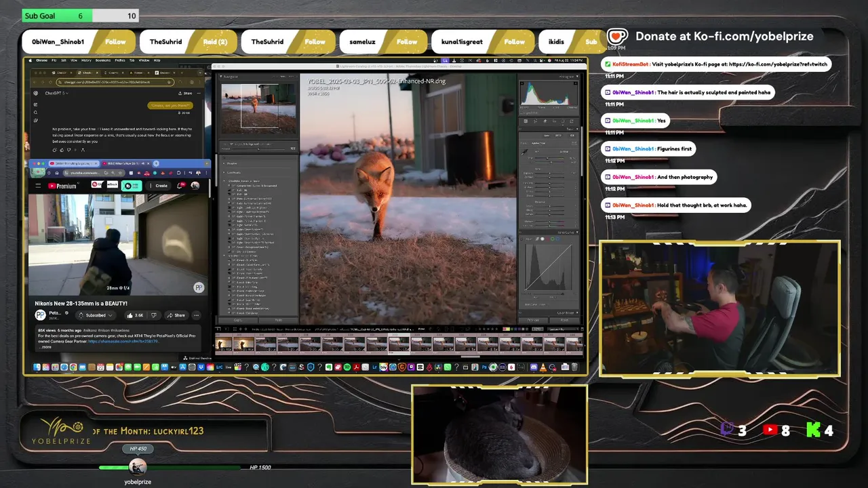Viewport: 868px width, 488px height.
Task: Click the YouTube Premium logo
Action: (x=62, y=186)
